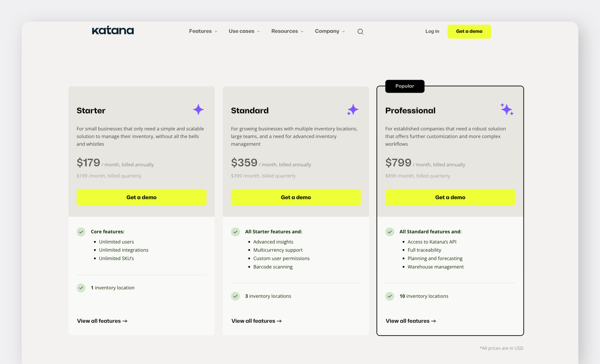Viewport: 600px width, 364px height.
Task: Open the search icon
Action: pyautogui.click(x=360, y=31)
